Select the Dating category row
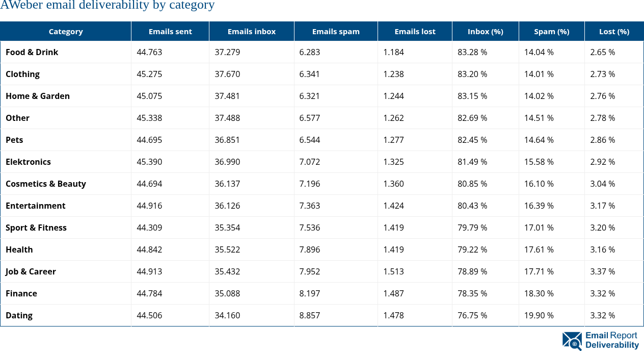 coord(19,315)
